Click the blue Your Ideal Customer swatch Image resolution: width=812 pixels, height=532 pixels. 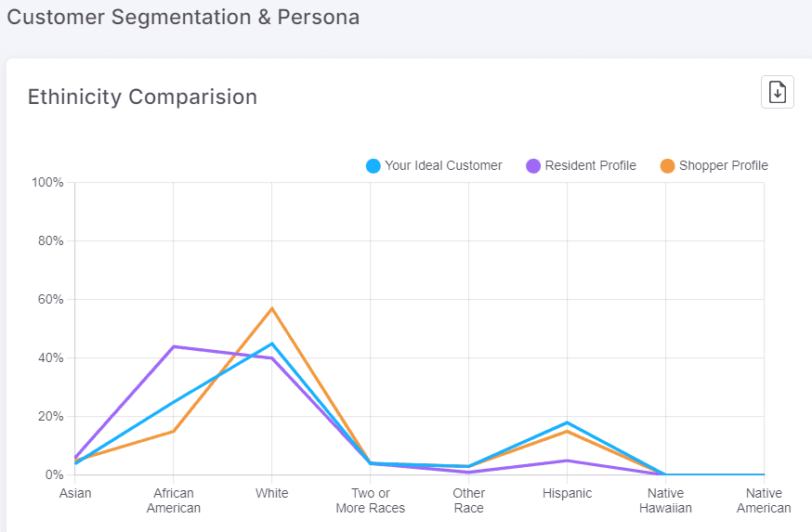[373, 166]
